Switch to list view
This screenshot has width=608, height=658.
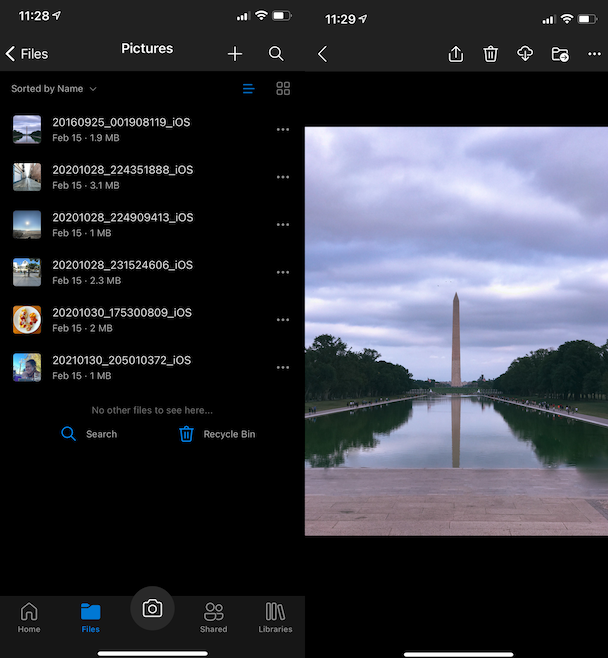pyautogui.click(x=248, y=89)
